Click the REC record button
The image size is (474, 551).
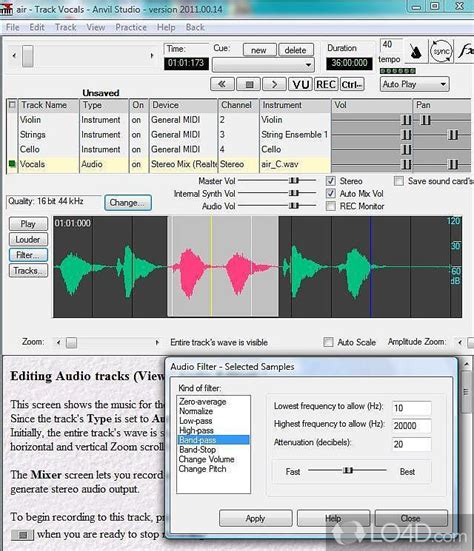click(x=326, y=84)
